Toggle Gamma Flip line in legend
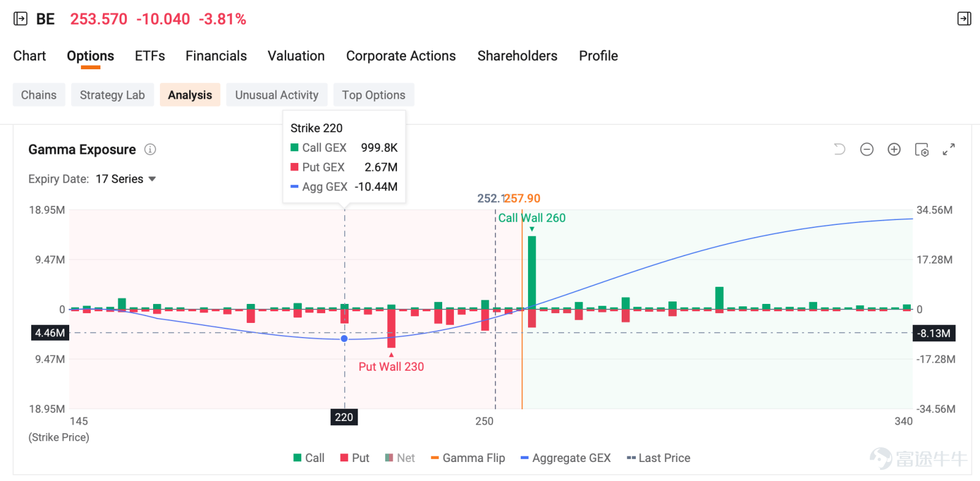The height and width of the screenshot is (481, 980). coord(468,458)
